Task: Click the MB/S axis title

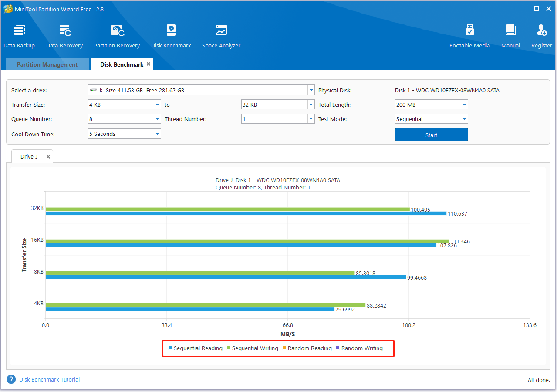Action: pyautogui.click(x=287, y=334)
